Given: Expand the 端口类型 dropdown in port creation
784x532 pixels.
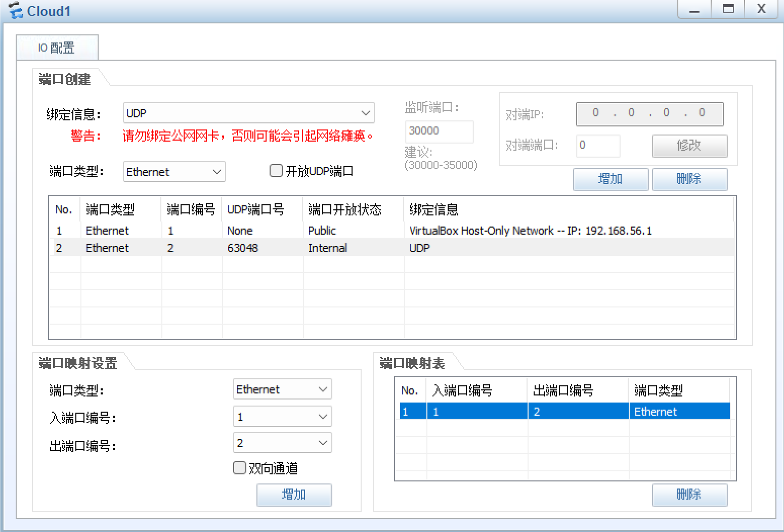Looking at the screenshot, I should tap(174, 172).
